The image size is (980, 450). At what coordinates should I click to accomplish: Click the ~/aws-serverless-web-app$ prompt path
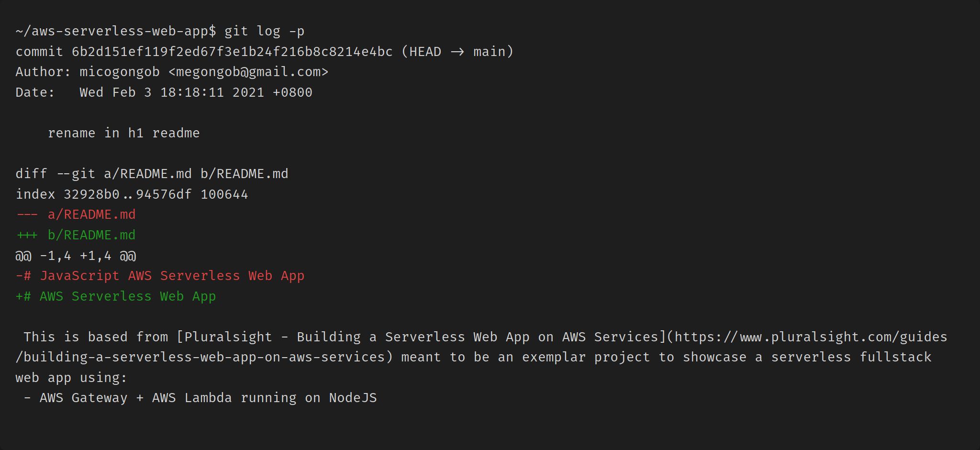pyautogui.click(x=116, y=31)
